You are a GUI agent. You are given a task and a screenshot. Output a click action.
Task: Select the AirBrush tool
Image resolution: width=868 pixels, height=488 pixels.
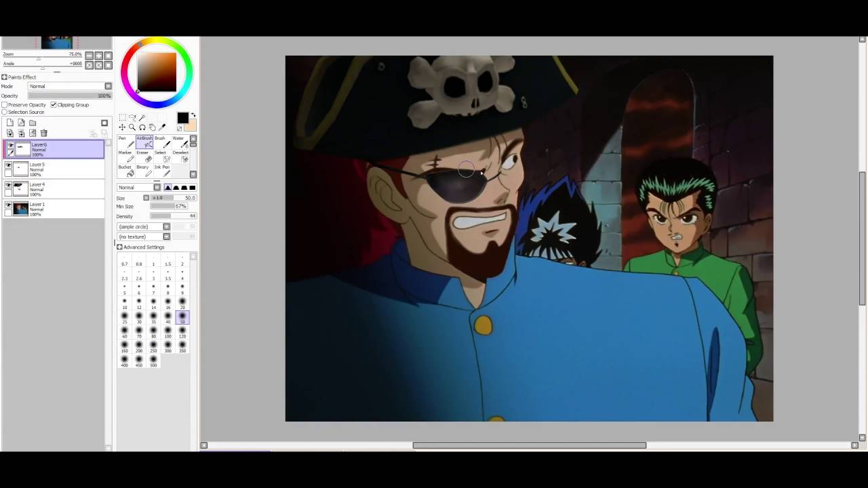coord(144,142)
